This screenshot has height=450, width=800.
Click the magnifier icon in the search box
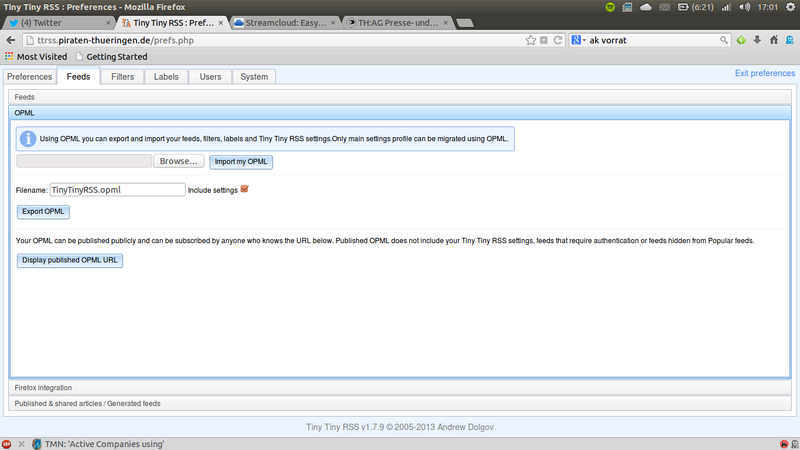723,40
